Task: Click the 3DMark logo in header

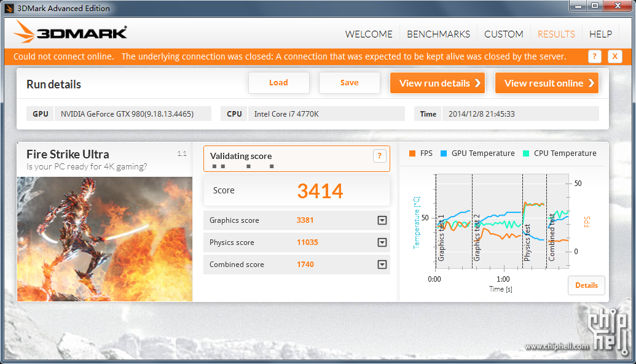Action: pos(70,32)
